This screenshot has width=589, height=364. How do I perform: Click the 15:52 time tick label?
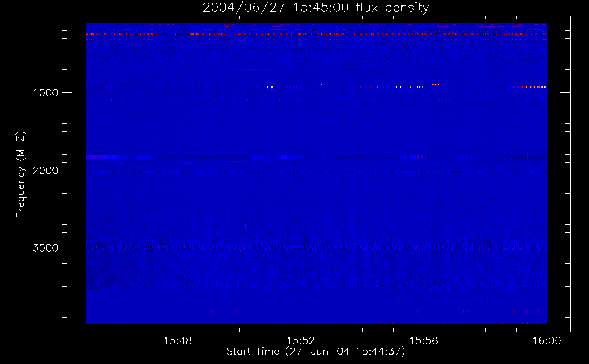pos(301,341)
